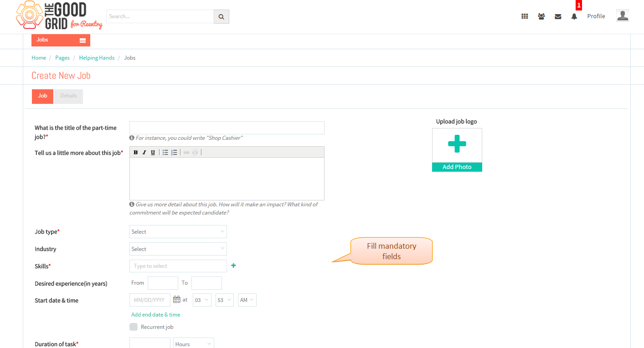Click the green plus next to Skills
The height and width of the screenshot is (348, 644).
tap(233, 266)
